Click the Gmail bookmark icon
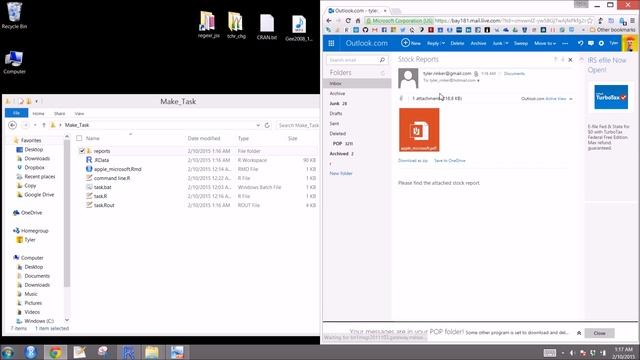The width and height of the screenshot is (640, 360). 374,30
